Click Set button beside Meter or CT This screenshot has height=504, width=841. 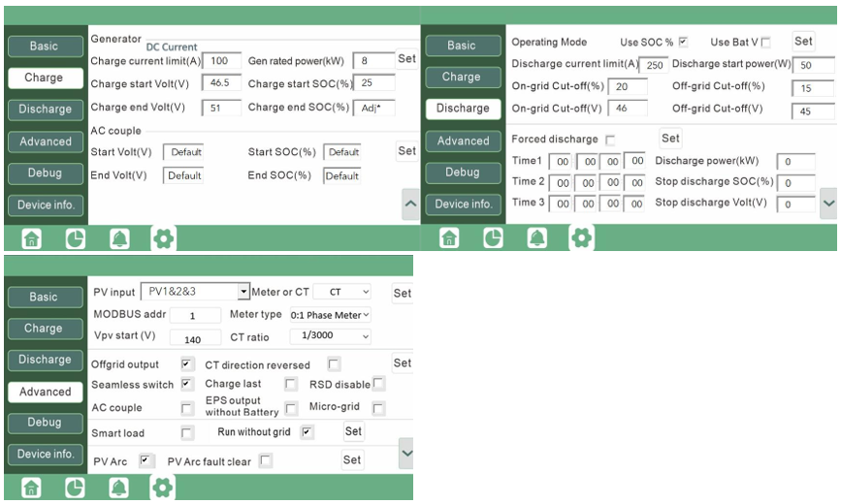tap(403, 294)
